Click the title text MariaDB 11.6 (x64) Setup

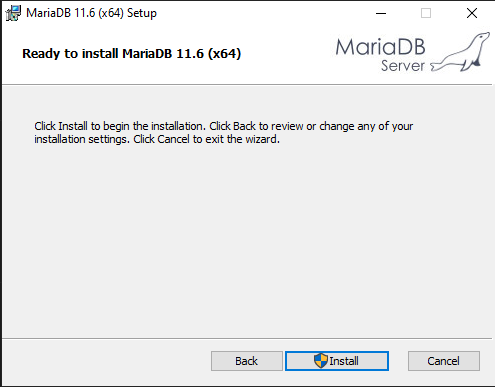[91, 13]
